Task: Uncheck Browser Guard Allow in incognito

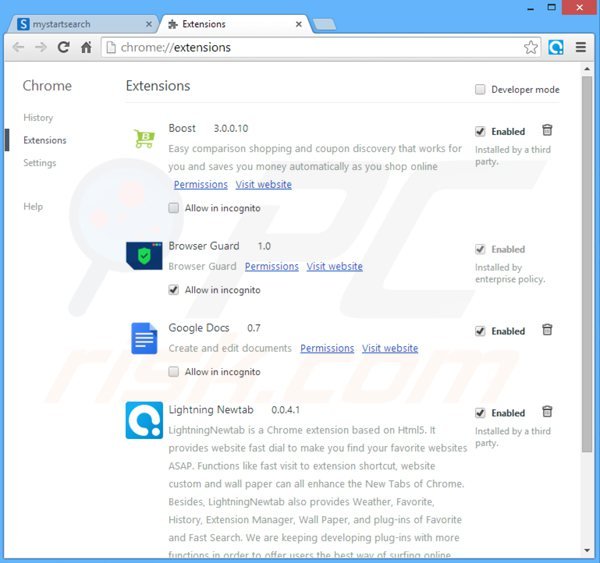Action: (174, 290)
